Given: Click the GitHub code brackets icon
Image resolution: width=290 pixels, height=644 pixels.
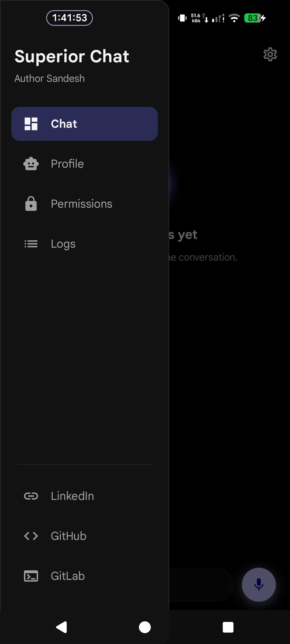Looking at the screenshot, I should [31, 536].
